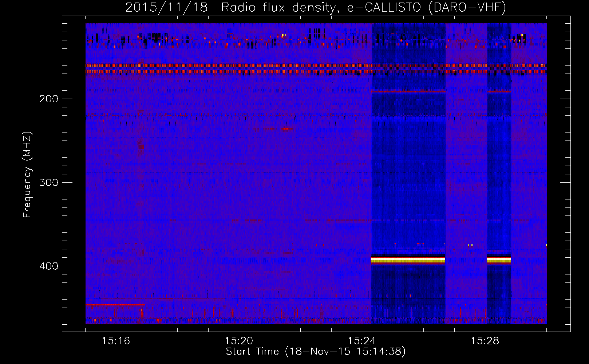
Task: Click the 15:16 time tick label
Action: point(116,341)
